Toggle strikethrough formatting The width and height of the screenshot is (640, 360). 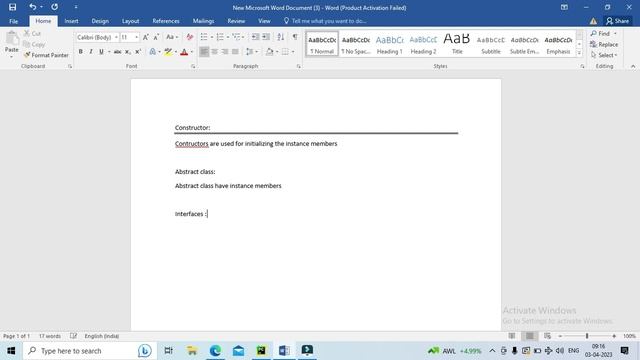pos(117,52)
